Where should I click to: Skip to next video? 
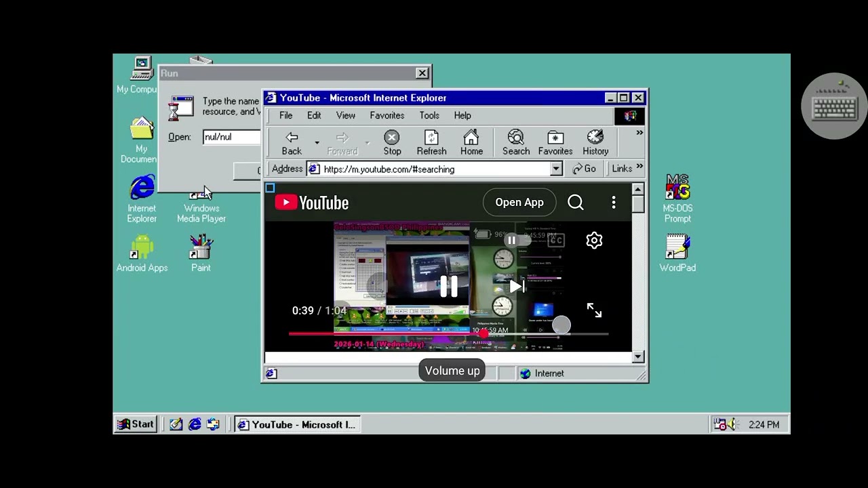pyautogui.click(x=517, y=287)
